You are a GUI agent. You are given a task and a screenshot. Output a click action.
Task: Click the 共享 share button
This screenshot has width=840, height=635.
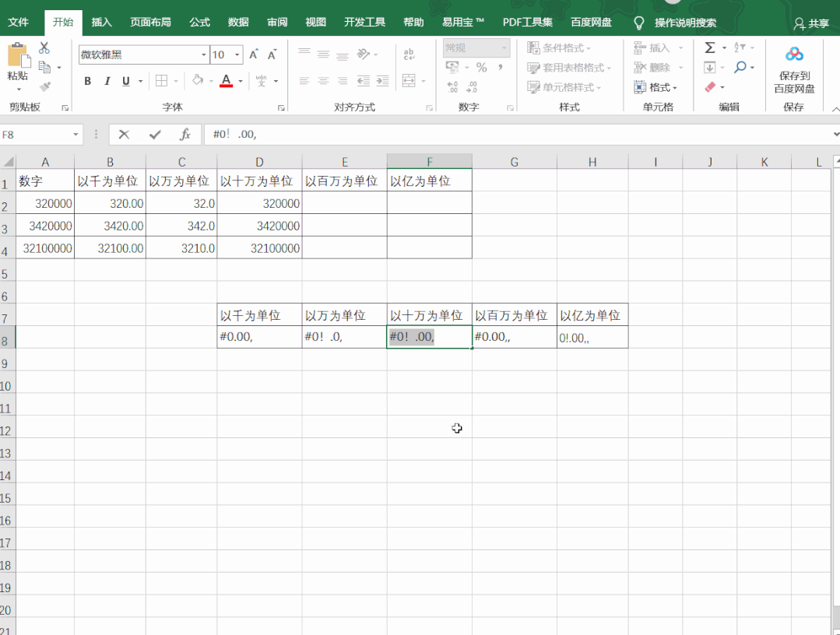point(812,23)
